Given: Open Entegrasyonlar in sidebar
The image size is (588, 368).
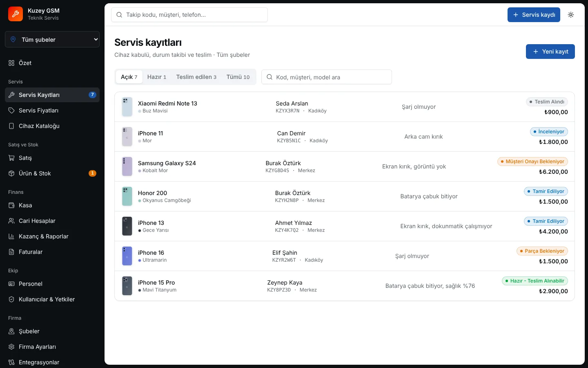Looking at the screenshot, I should click(x=52, y=362).
